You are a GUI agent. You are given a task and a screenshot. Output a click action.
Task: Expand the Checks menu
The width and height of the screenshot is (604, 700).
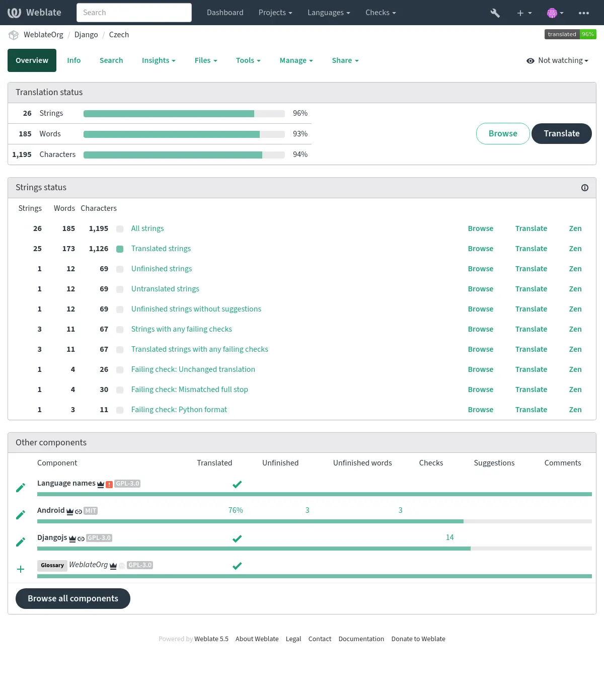tap(381, 13)
